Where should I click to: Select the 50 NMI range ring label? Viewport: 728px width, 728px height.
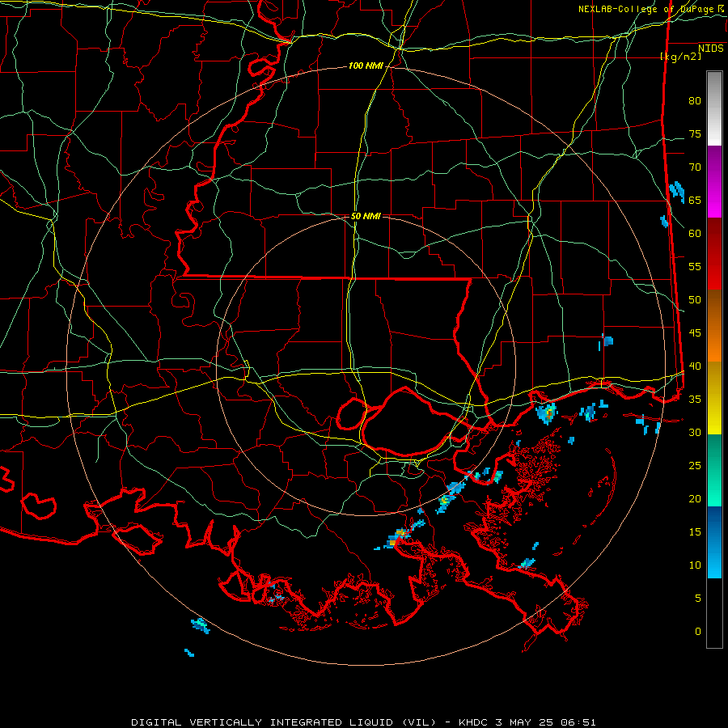point(366,216)
